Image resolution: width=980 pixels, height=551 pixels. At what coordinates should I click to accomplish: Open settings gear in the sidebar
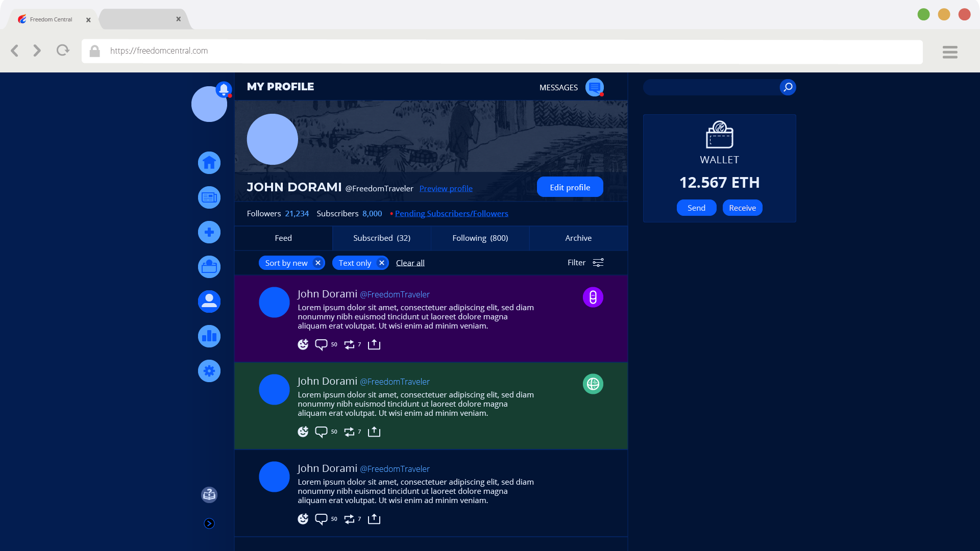point(209,371)
